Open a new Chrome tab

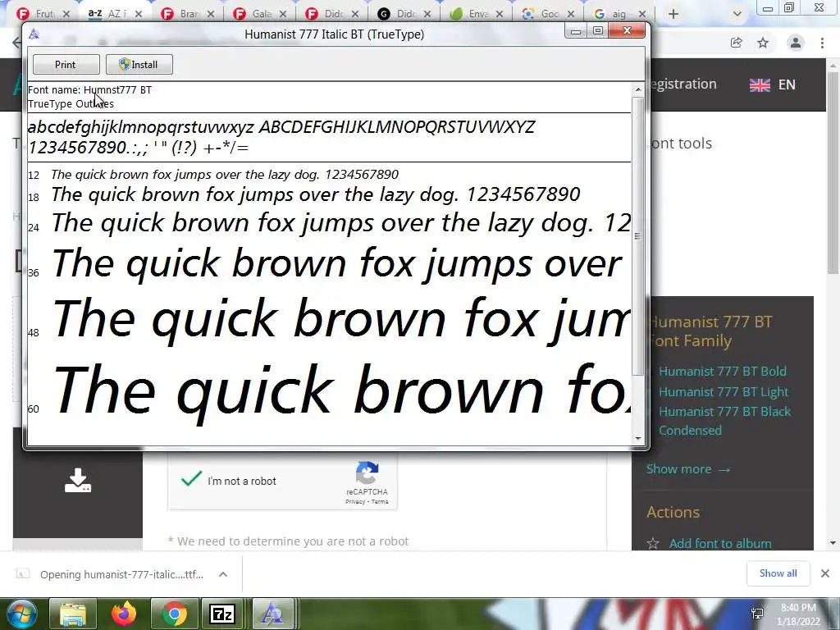[x=673, y=14]
